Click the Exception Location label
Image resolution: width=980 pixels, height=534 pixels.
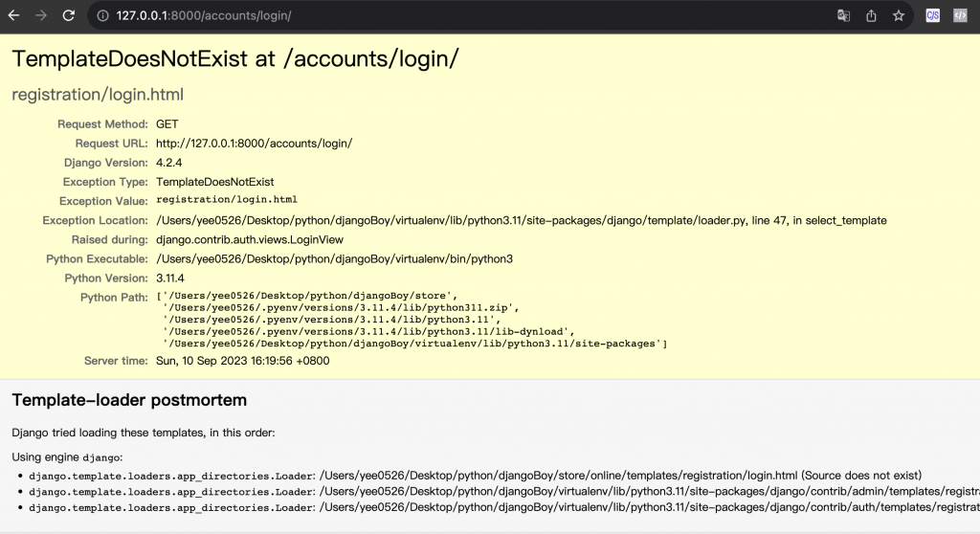(x=95, y=221)
